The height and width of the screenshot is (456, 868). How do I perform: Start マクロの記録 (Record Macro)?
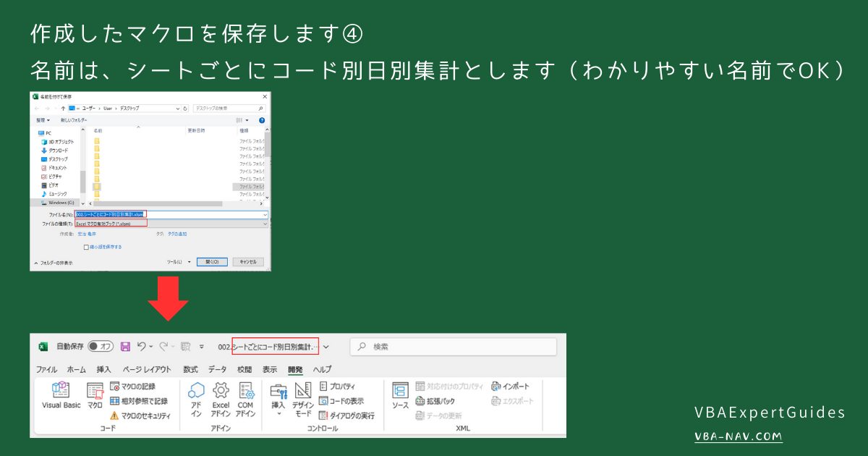point(139,386)
